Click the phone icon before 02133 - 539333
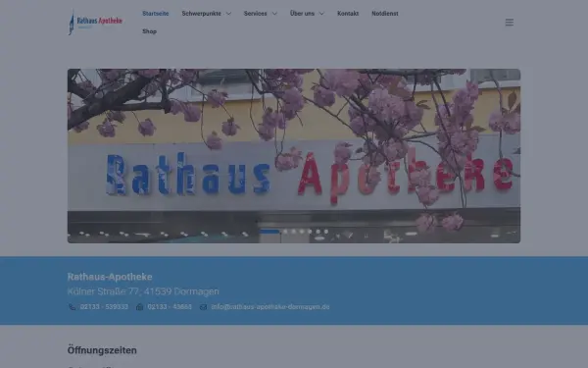588x368 pixels. tap(72, 307)
